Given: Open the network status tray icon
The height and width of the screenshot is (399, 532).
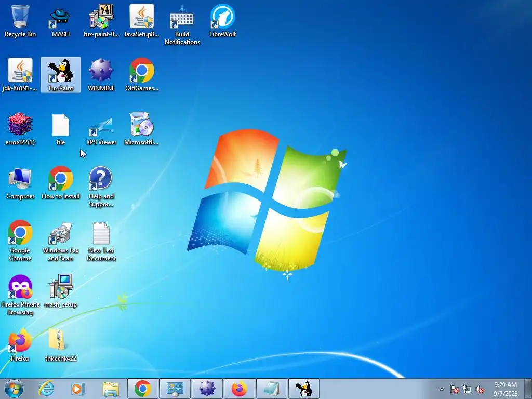Looking at the screenshot, I should point(467,389).
